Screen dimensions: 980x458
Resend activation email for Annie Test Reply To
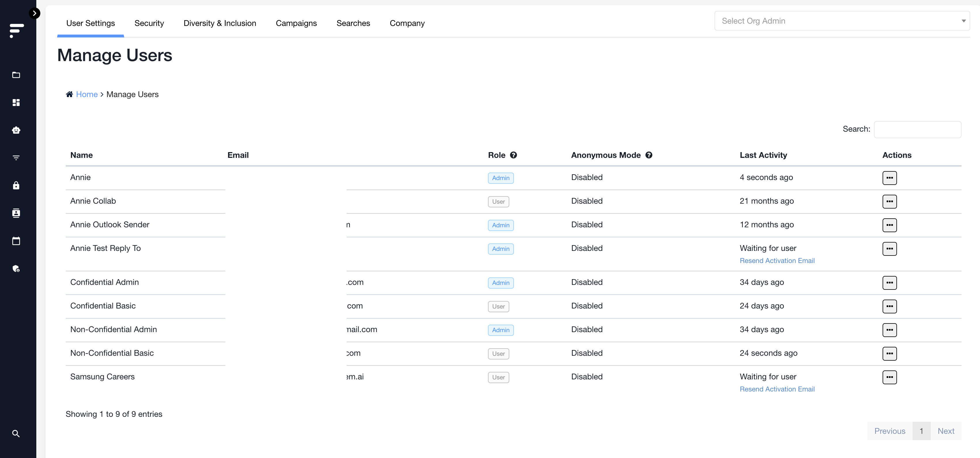777,261
